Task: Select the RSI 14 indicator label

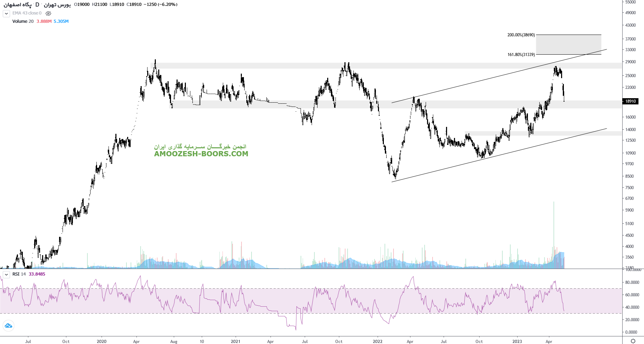Action: tap(19, 274)
